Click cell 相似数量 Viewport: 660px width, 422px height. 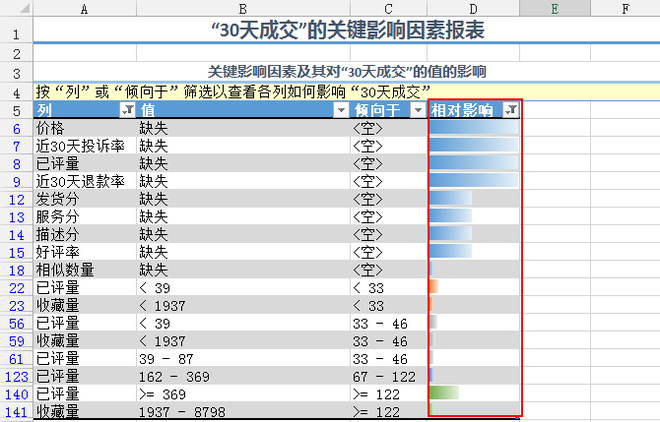point(85,269)
